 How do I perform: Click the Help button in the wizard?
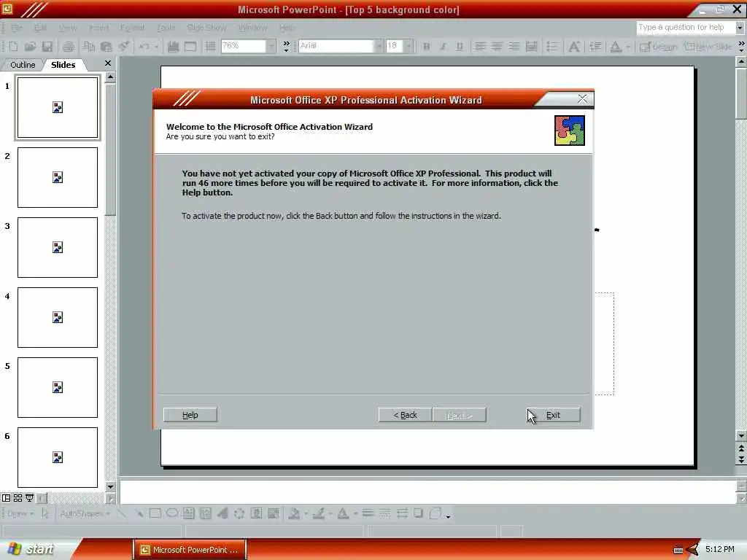coord(190,415)
